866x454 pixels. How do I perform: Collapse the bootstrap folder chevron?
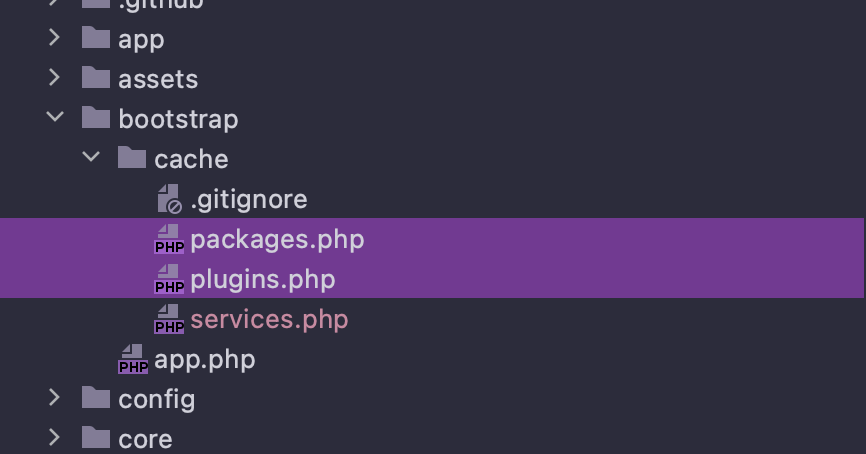(x=55, y=117)
